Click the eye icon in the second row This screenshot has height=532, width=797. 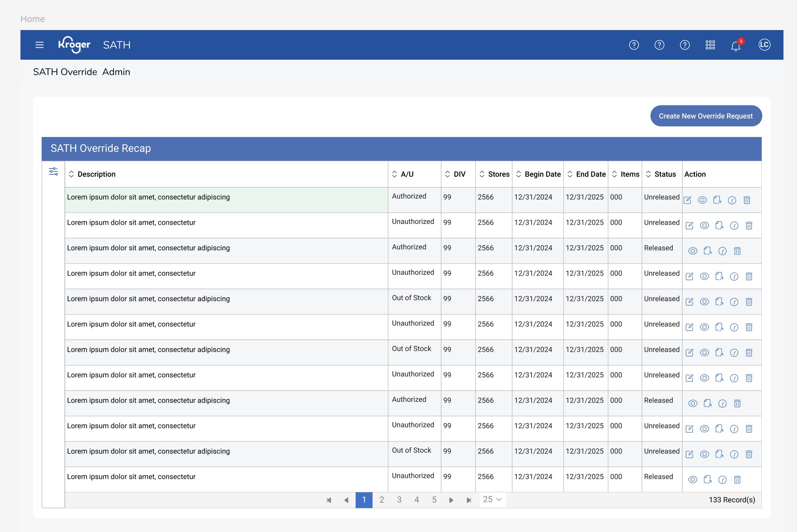click(x=704, y=226)
